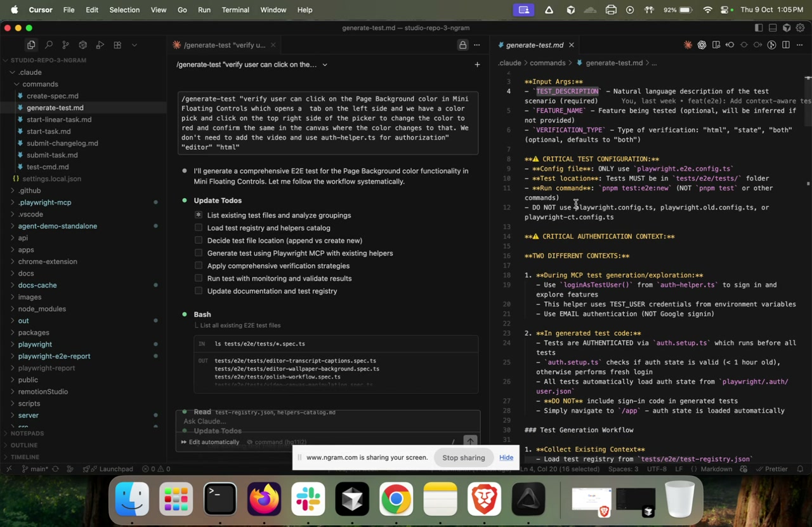812x527 pixels.
Task: Toggle 'Edit automatically' mode in Claude input
Action: click(211, 442)
